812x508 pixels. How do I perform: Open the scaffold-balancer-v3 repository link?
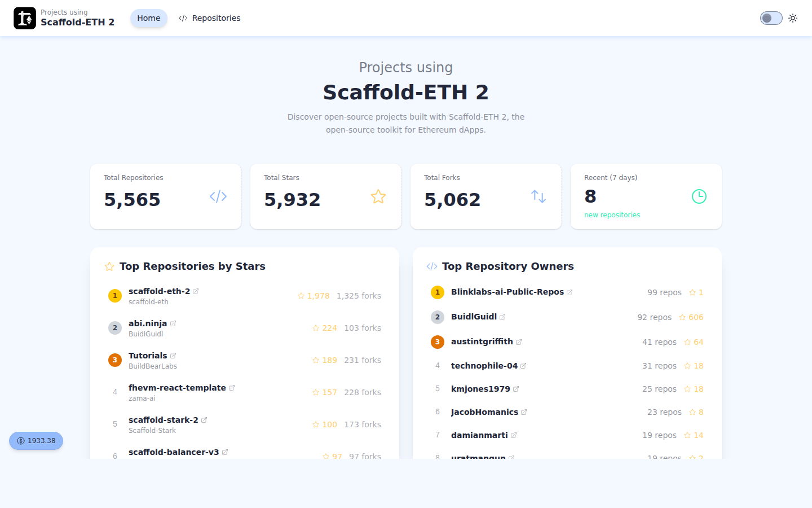[174, 452]
